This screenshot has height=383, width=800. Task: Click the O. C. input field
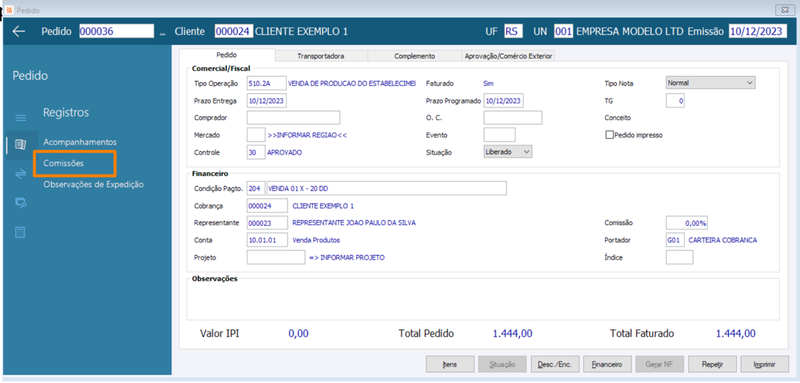click(x=513, y=118)
